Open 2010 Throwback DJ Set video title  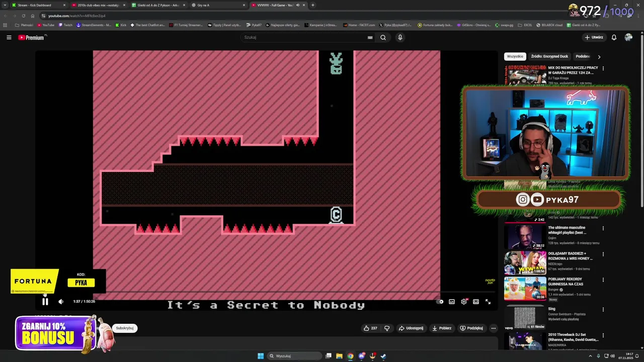coord(574,337)
